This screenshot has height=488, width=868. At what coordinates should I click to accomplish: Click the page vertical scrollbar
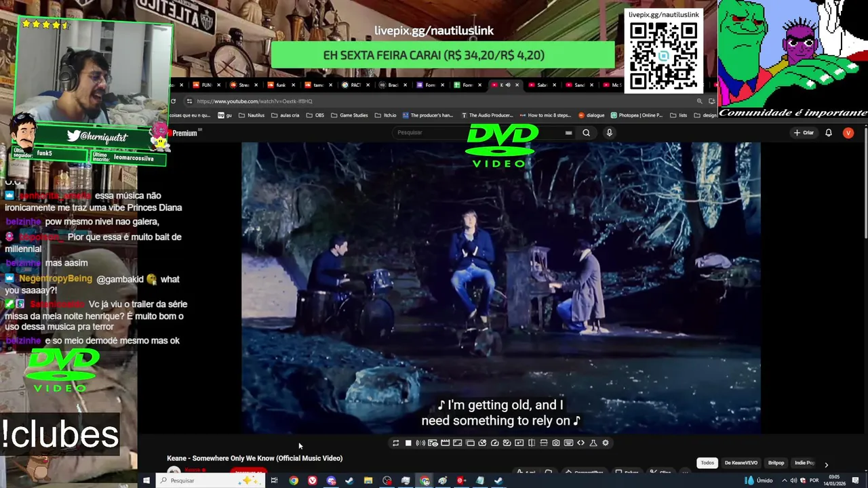click(865, 183)
